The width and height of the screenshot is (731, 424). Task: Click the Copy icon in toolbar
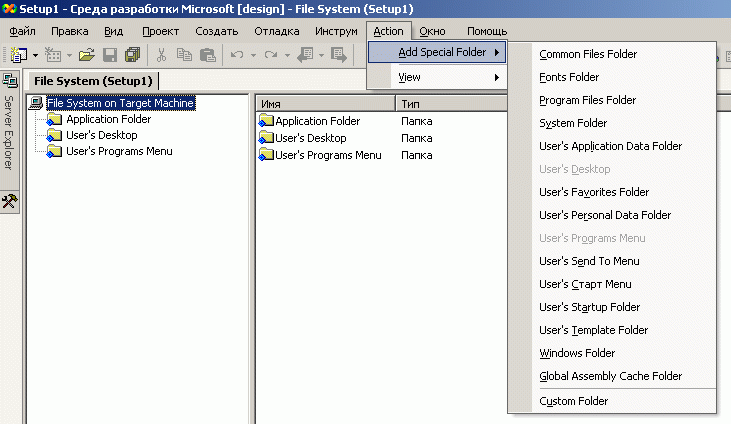tap(184, 55)
